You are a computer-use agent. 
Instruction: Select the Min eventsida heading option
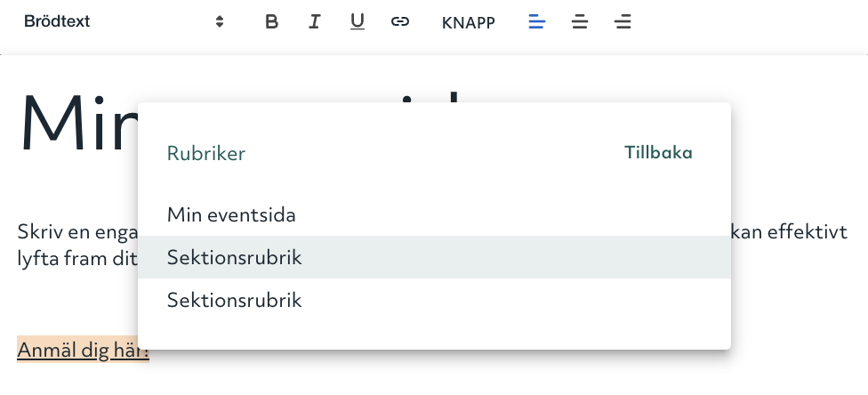(434, 214)
